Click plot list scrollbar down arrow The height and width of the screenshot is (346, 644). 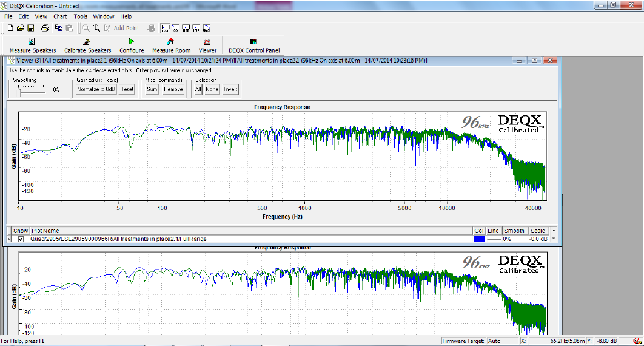(554, 239)
